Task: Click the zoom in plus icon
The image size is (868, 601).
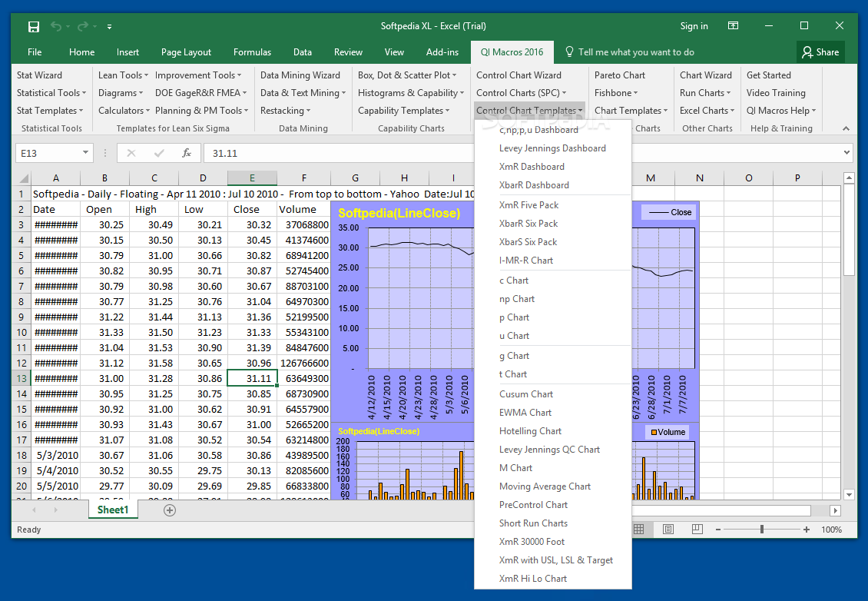Action: (x=807, y=530)
